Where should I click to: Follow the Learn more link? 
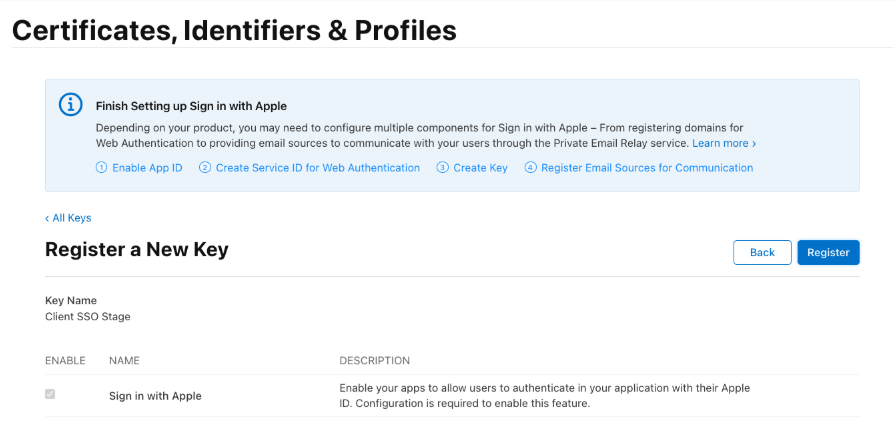724,144
